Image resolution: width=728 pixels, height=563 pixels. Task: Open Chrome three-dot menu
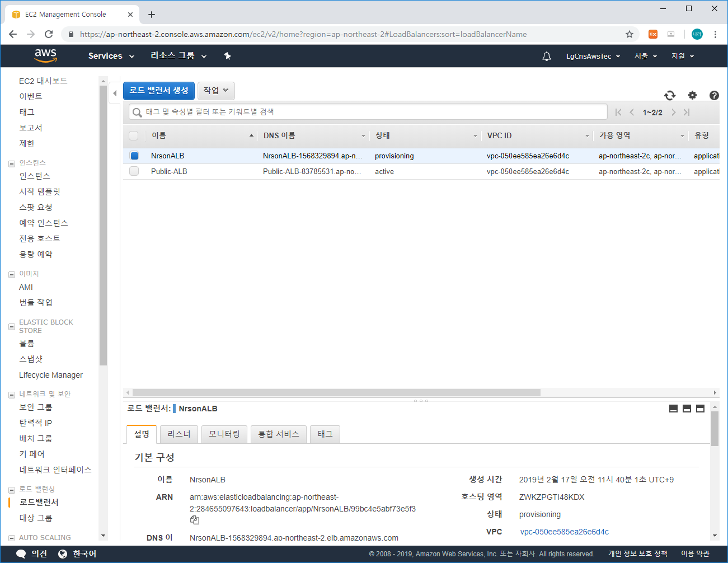click(715, 34)
